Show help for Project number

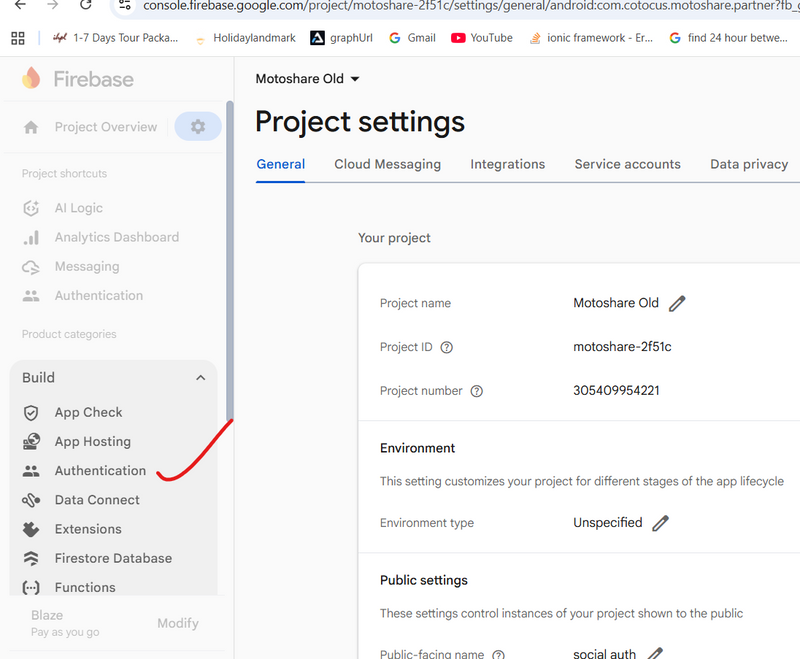coord(477,391)
